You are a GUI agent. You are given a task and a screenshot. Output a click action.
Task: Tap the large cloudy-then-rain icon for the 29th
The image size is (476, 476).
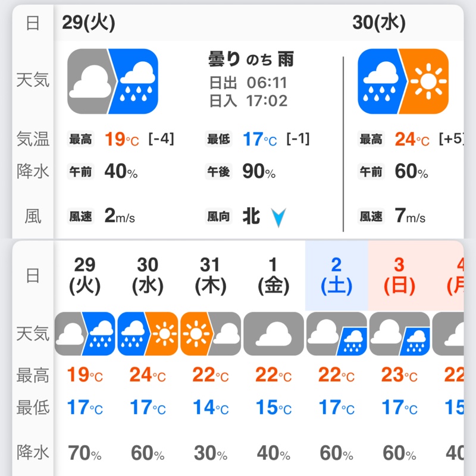pyautogui.click(x=112, y=82)
